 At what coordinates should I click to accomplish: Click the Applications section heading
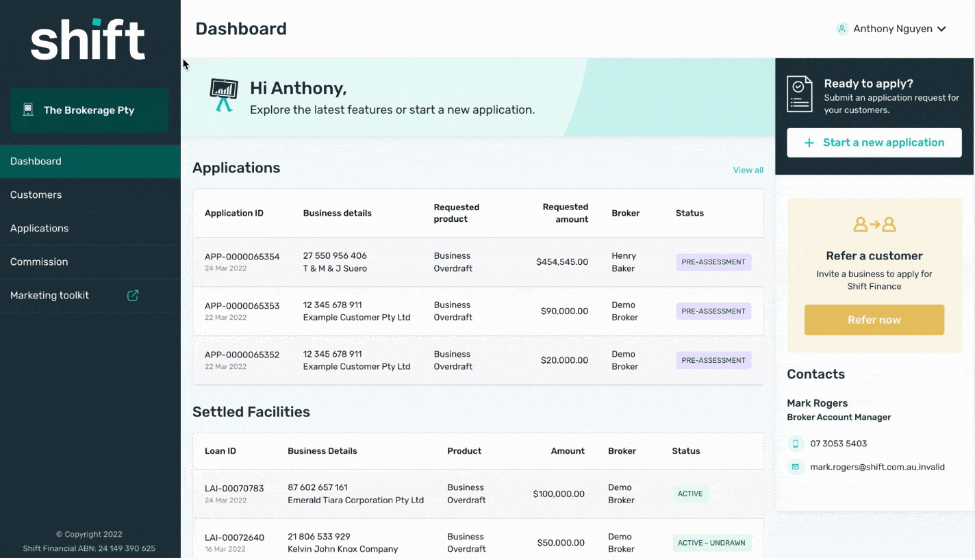tap(236, 168)
